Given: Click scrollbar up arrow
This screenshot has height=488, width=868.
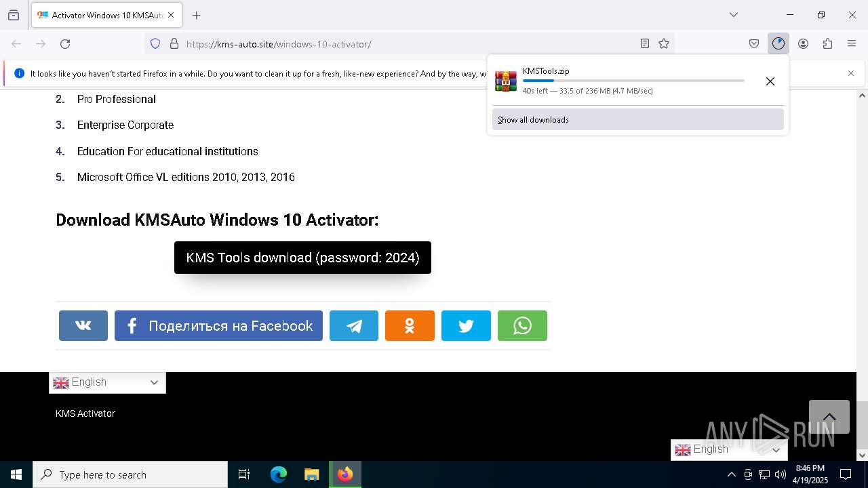Looking at the screenshot, I should coord(862,96).
